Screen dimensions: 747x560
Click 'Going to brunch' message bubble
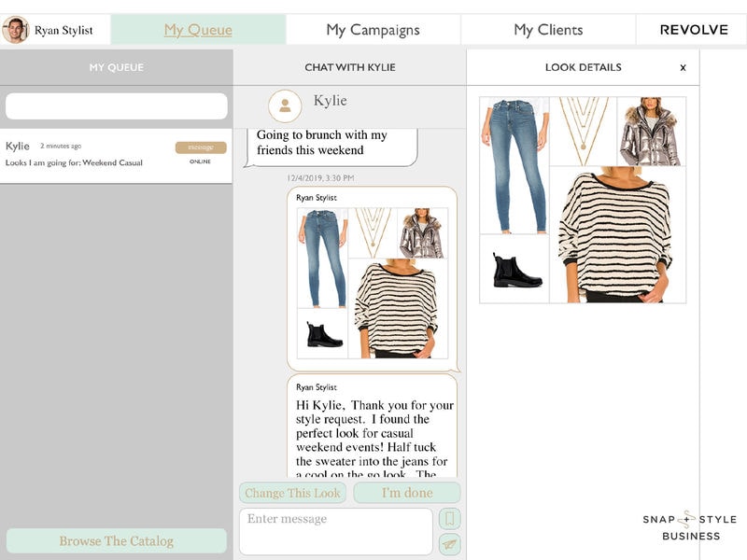coord(331,147)
